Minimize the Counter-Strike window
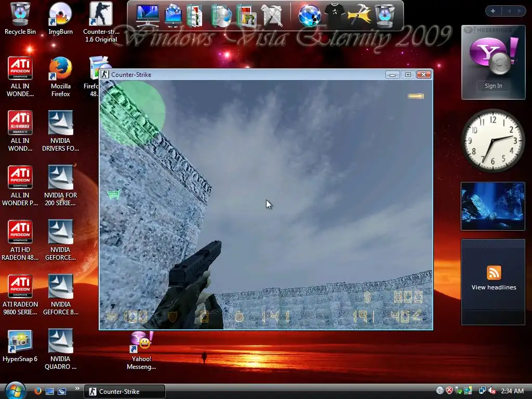The image size is (532, 399). tap(393, 75)
